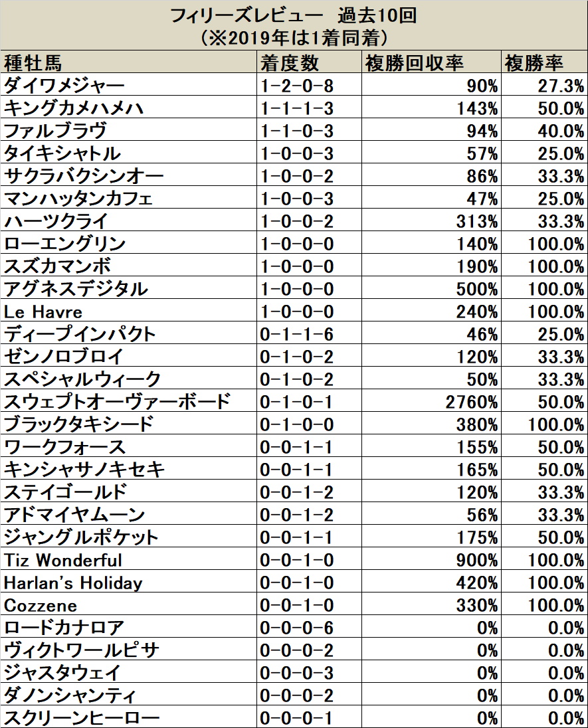The height and width of the screenshot is (728, 588).
Task: Click the ロードカナロア record 0-0-0-6
Action: pyautogui.click(x=310, y=628)
